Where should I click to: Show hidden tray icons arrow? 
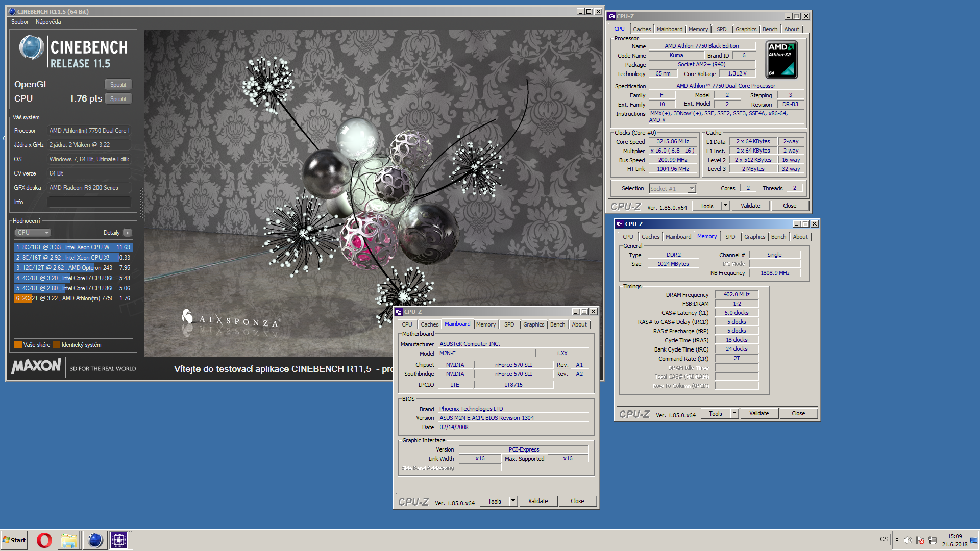(x=897, y=540)
